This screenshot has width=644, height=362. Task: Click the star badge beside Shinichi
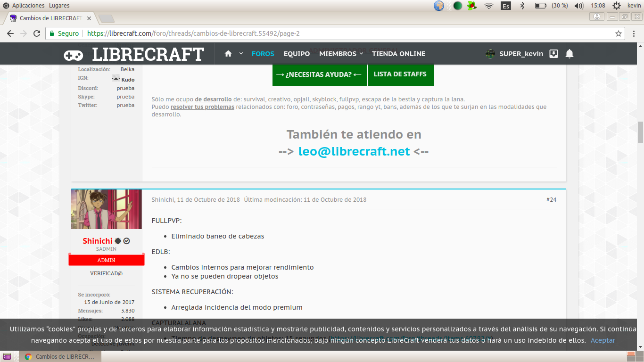pos(118,241)
